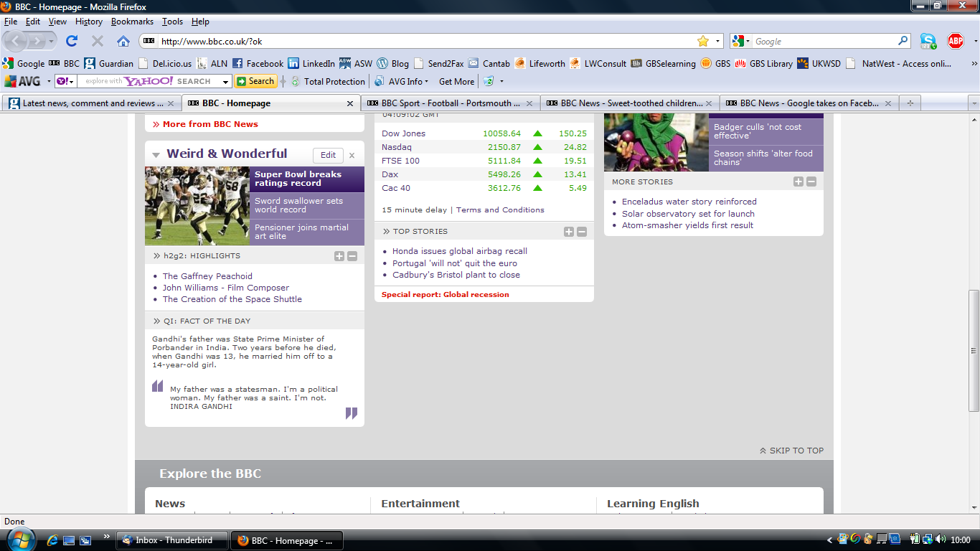
Task: Click the search magnifier in Google box
Action: [x=903, y=41]
